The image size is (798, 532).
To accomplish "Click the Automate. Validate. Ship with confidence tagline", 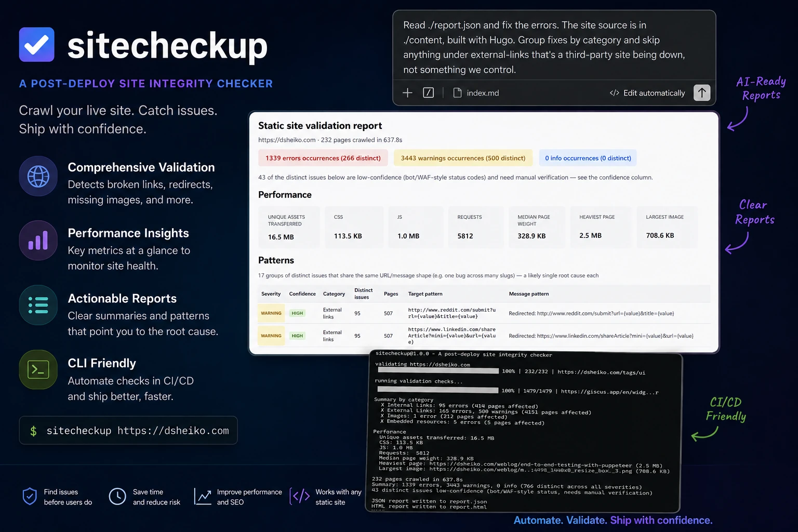I will click(613, 520).
